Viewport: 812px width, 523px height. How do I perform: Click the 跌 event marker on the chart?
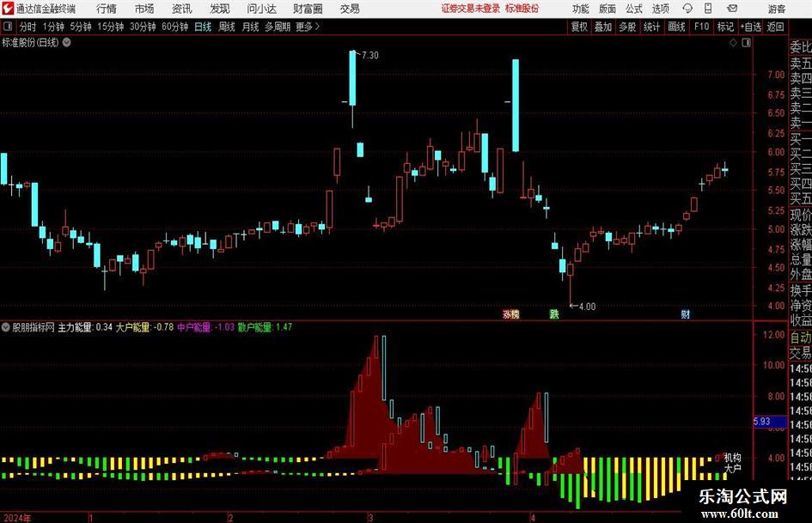click(x=554, y=314)
